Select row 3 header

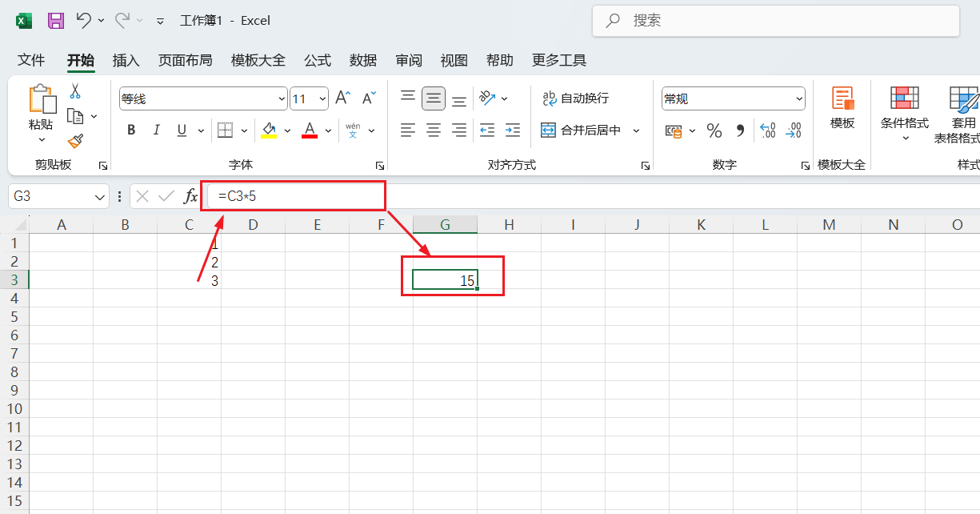click(14, 280)
